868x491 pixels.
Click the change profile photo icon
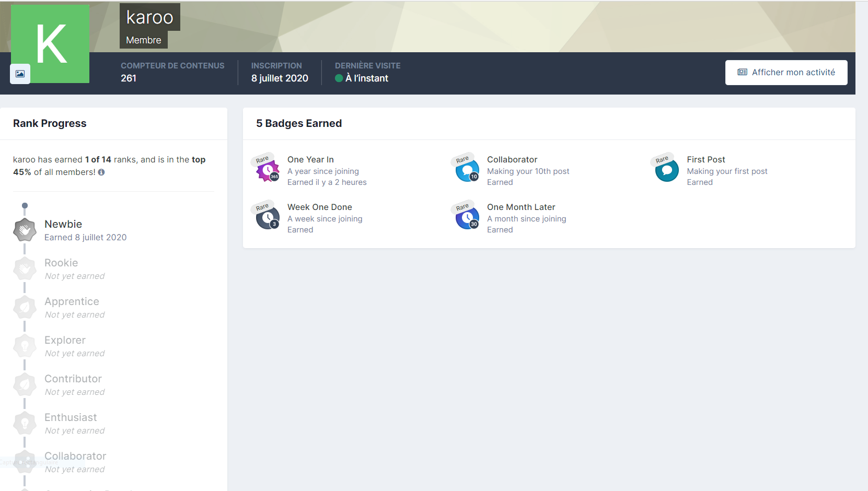tap(20, 74)
